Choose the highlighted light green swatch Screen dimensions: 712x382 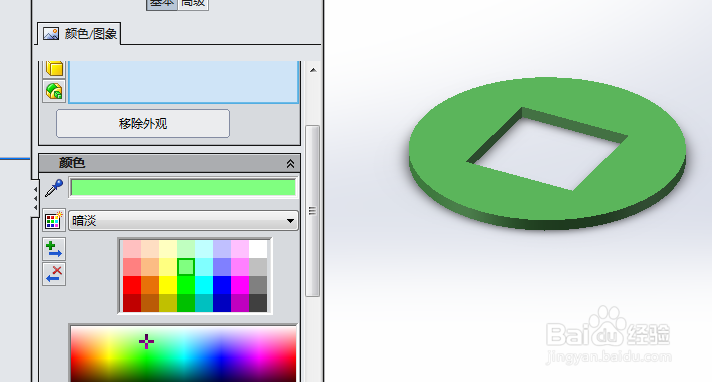click(x=186, y=267)
